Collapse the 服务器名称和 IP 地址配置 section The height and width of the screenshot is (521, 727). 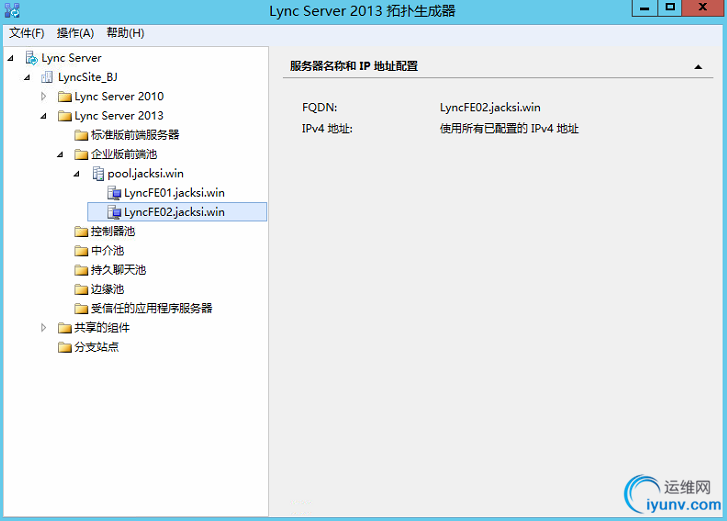[x=698, y=67]
